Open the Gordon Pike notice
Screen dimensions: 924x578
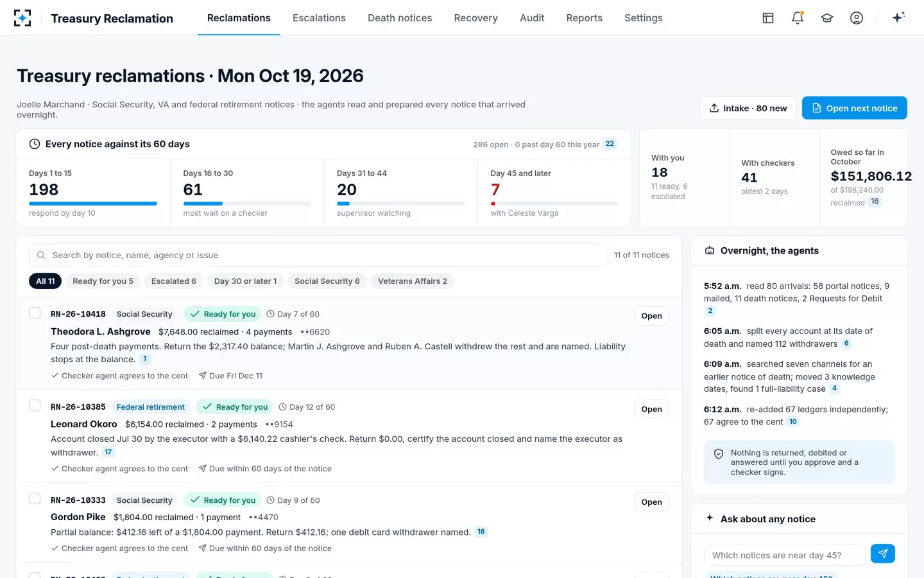[651, 502]
